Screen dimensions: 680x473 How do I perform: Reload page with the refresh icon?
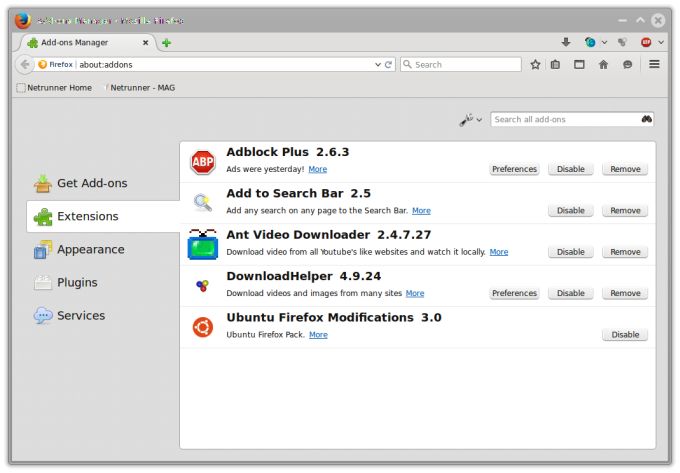(389, 65)
